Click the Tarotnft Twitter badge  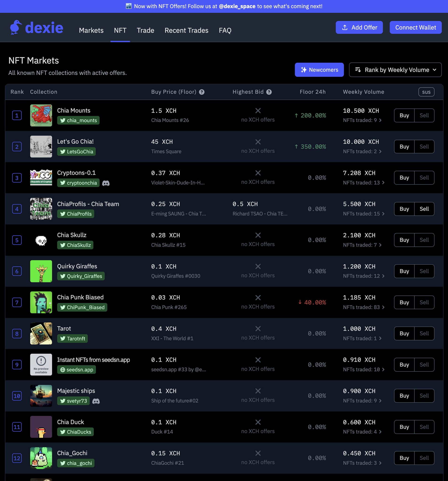click(72, 338)
